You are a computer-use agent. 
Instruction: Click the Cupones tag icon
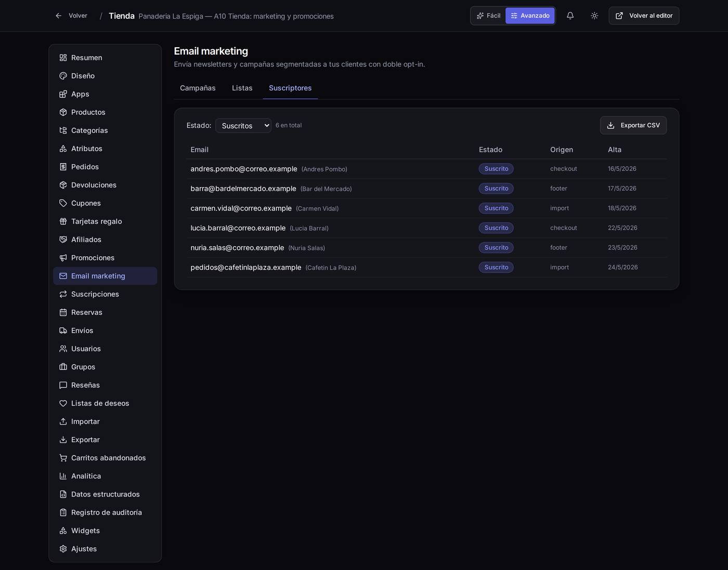(63, 203)
